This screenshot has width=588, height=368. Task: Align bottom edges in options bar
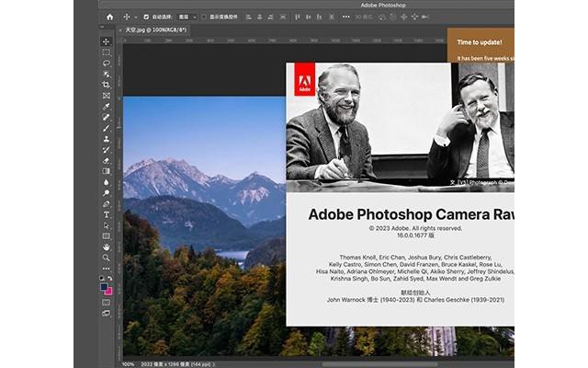(x=319, y=17)
